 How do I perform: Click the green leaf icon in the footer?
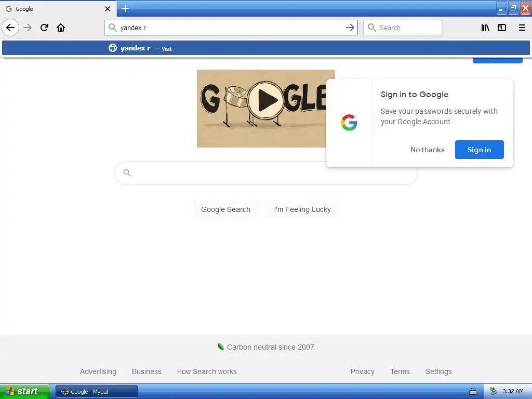tap(220, 347)
